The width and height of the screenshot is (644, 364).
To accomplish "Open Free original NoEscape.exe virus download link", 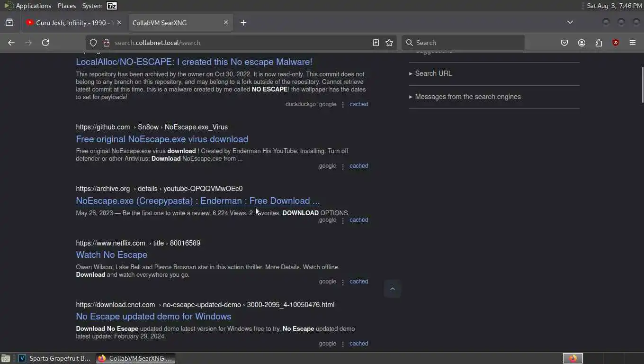I will click(162, 139).
